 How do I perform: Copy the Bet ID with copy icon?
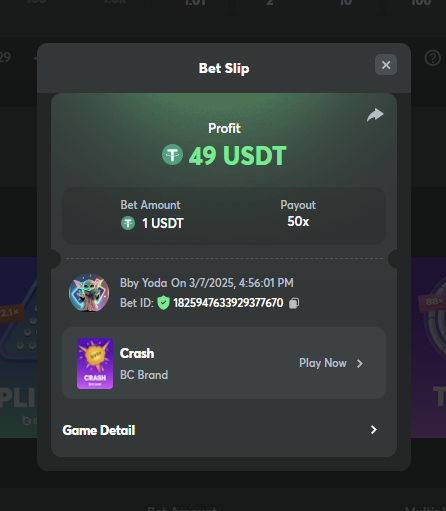[294, 303]
